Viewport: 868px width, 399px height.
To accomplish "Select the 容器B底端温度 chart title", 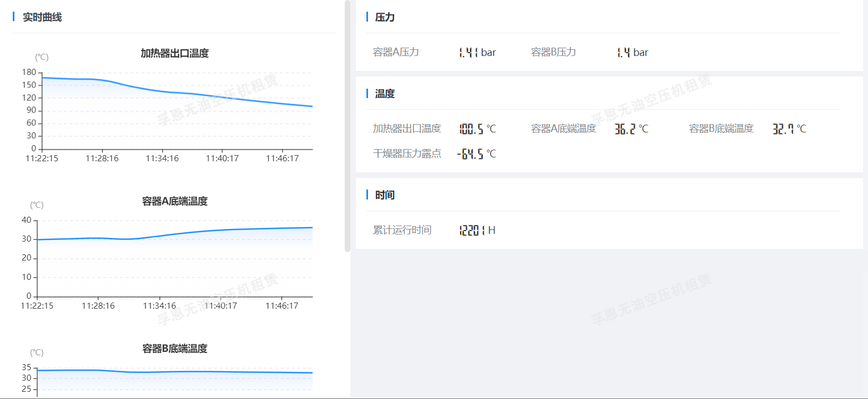I will [x=174, y=348].
